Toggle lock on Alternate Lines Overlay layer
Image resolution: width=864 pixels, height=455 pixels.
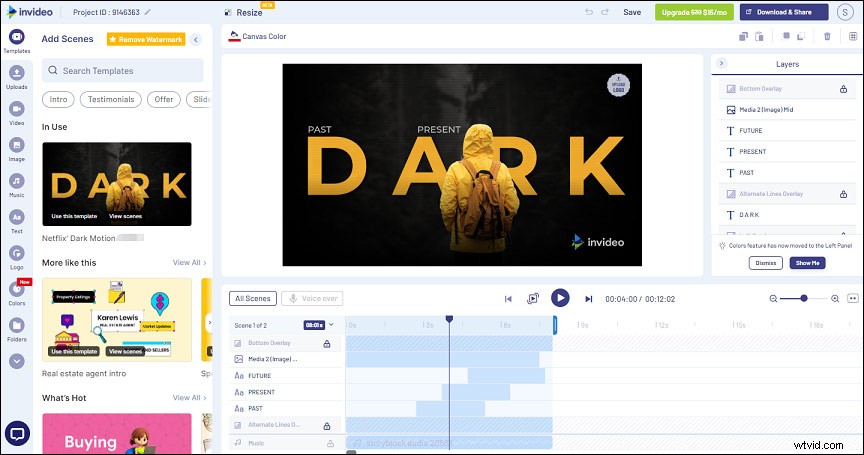point(844,194)
